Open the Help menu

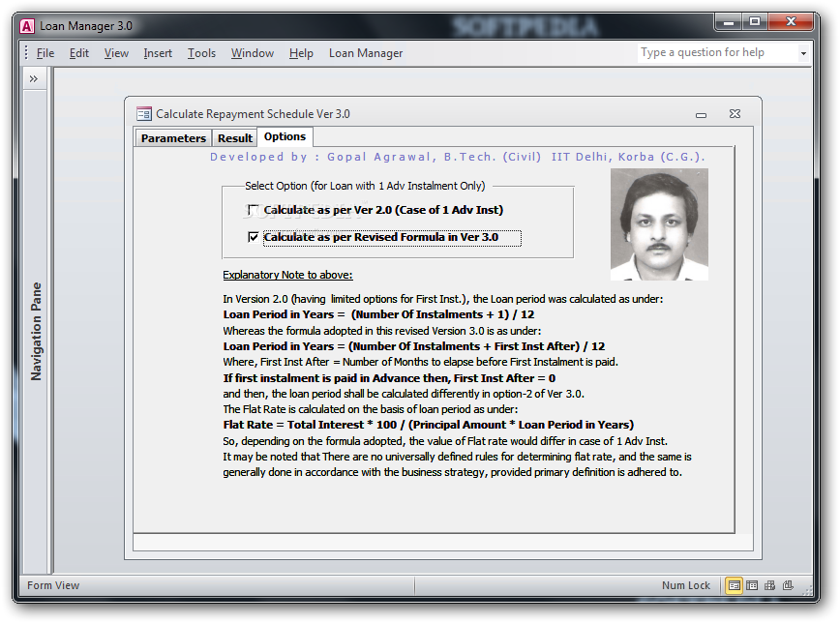301,53
